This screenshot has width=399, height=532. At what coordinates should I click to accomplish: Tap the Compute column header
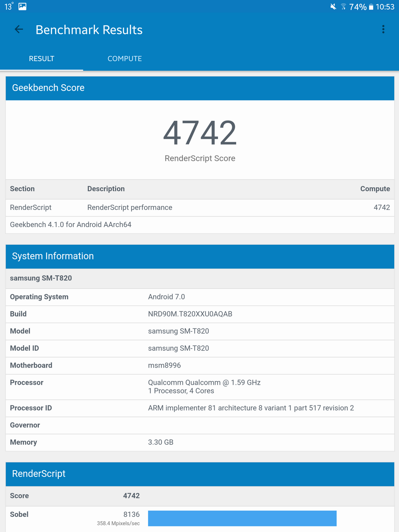point(375,189)
